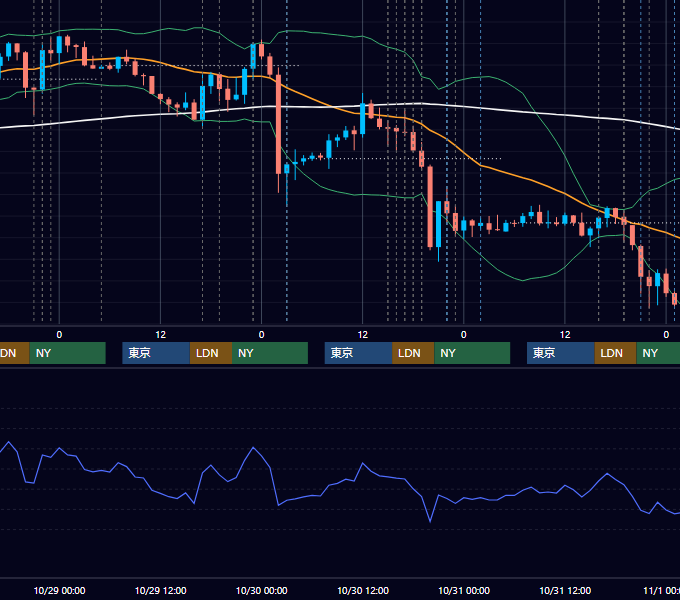Click the NY session block ending on 10/29 morning
Viewport: 680px width, 600px height.
click(68, 353)
